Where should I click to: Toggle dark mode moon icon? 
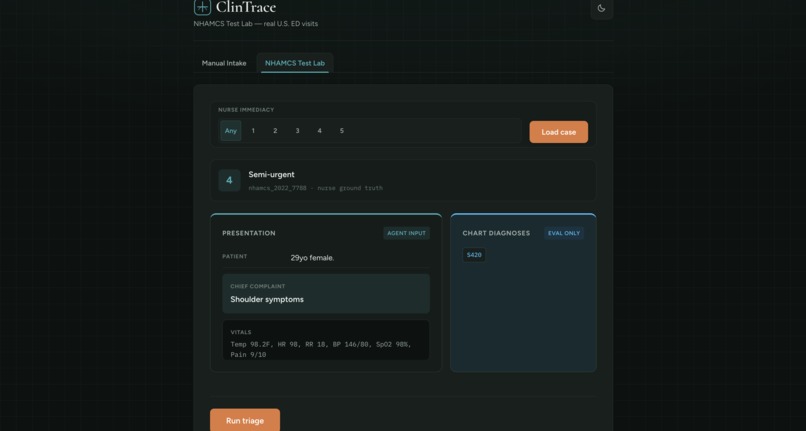(x=601, y=8)
